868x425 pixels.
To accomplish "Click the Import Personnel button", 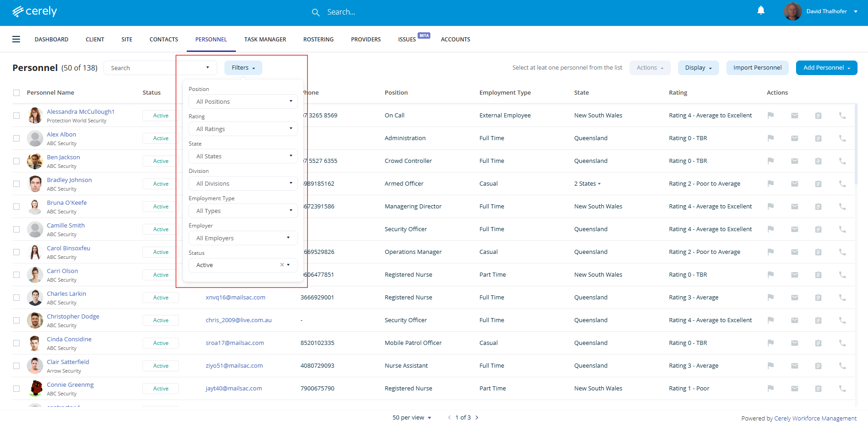I will (757, 68).
